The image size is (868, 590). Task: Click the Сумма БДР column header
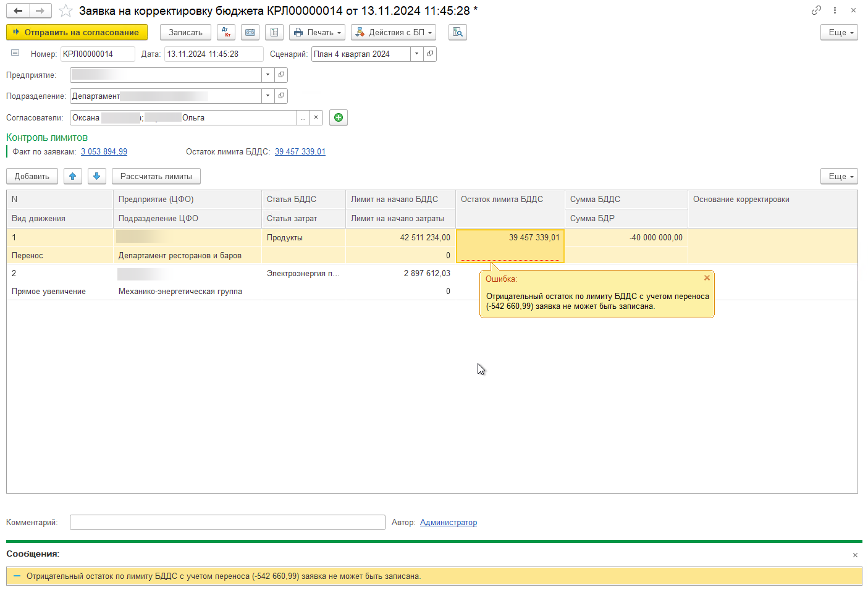click(x=626, y=218)
